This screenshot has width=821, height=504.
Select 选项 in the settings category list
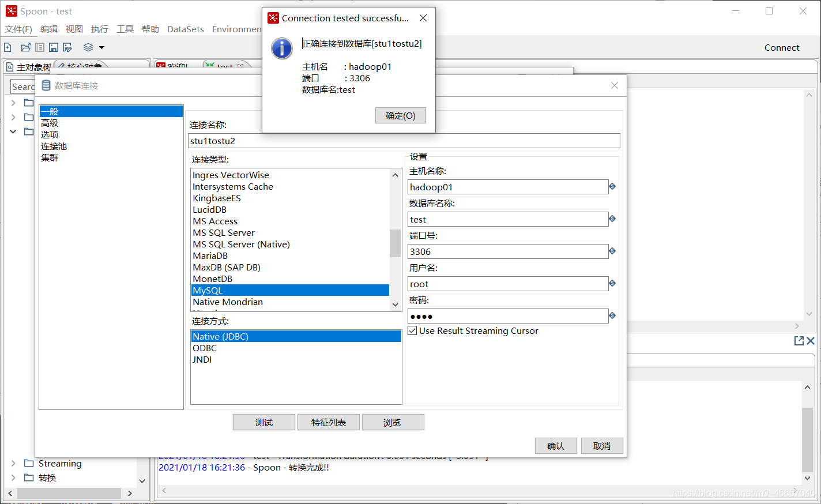point(111,134)
